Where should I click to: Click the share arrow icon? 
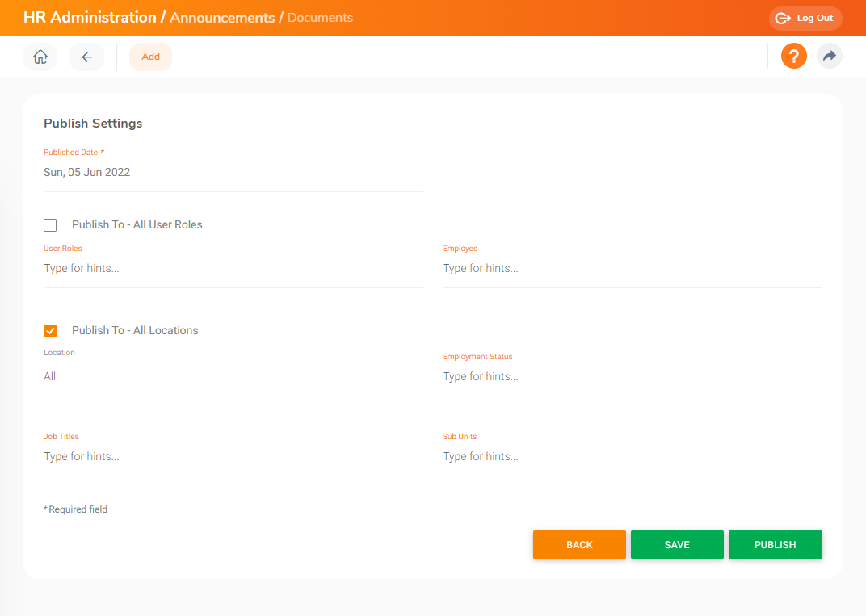coord(829,57)
